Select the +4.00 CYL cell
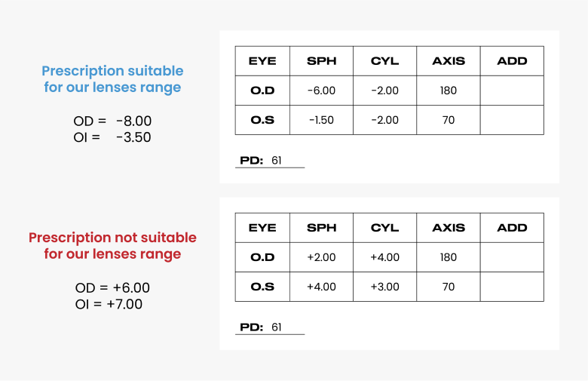The image size is (588, 381). point(384,257)
